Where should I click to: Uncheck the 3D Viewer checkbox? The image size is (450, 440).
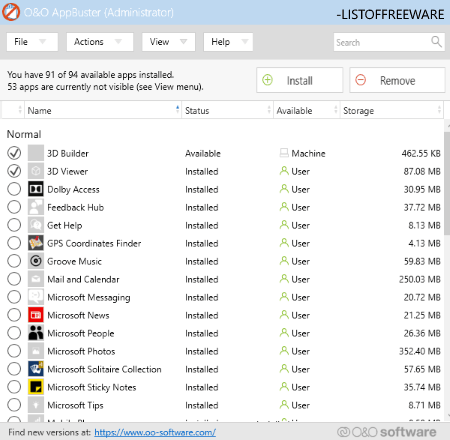pyautogui.click(x=14, y=171)
